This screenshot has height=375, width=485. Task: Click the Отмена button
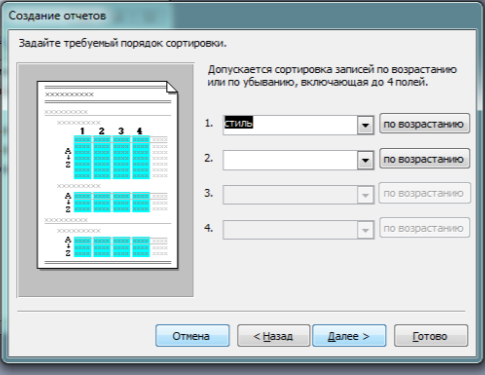(192, 336)
